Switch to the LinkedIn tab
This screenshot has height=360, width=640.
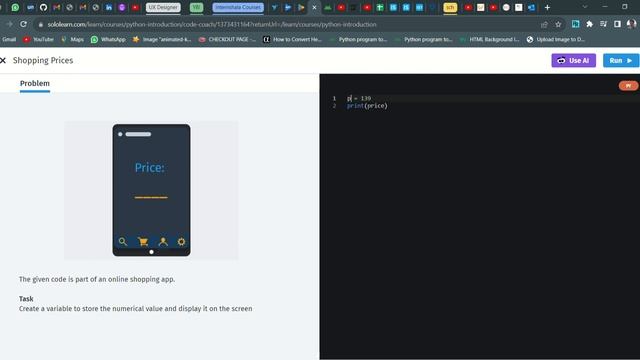[x=109, y=7]
